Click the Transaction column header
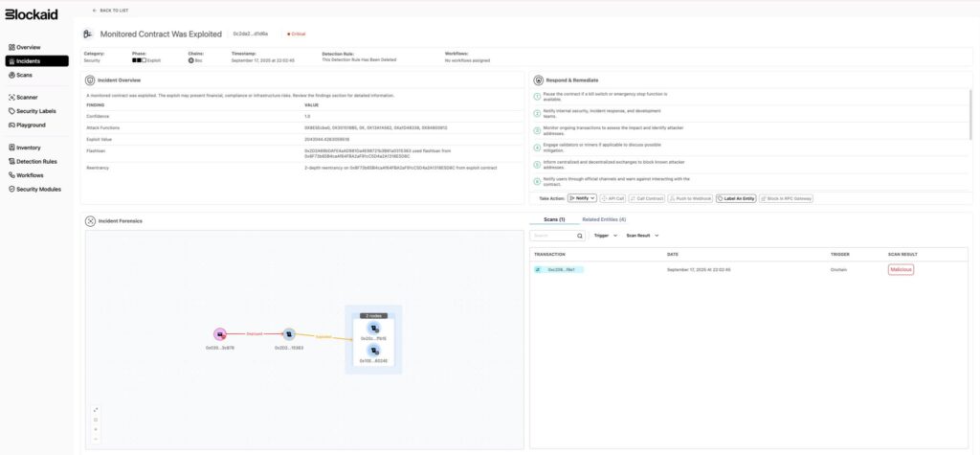 (550, 254)
